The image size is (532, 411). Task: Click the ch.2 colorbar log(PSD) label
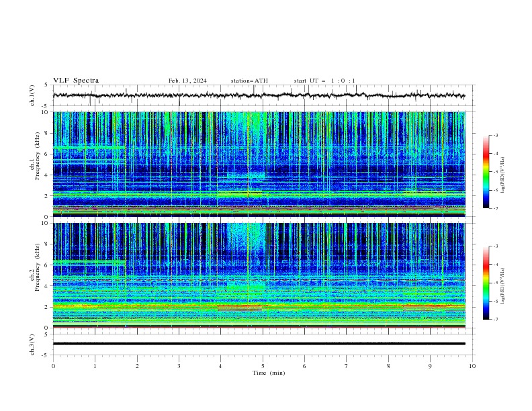(x=503, y=286)
